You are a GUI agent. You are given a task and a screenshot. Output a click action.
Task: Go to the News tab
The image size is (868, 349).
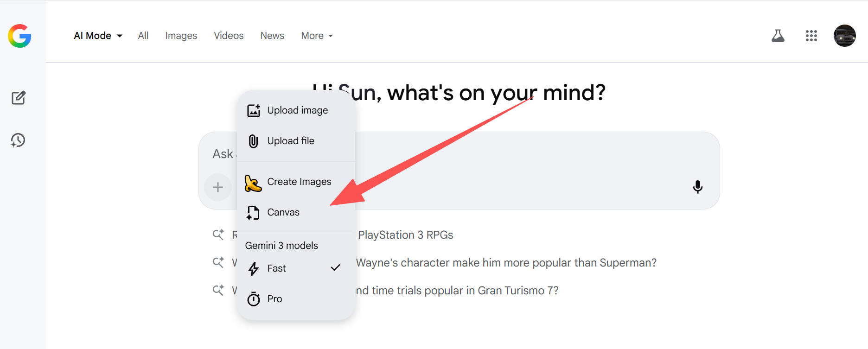pyautogui.click(x=272, y=36)
